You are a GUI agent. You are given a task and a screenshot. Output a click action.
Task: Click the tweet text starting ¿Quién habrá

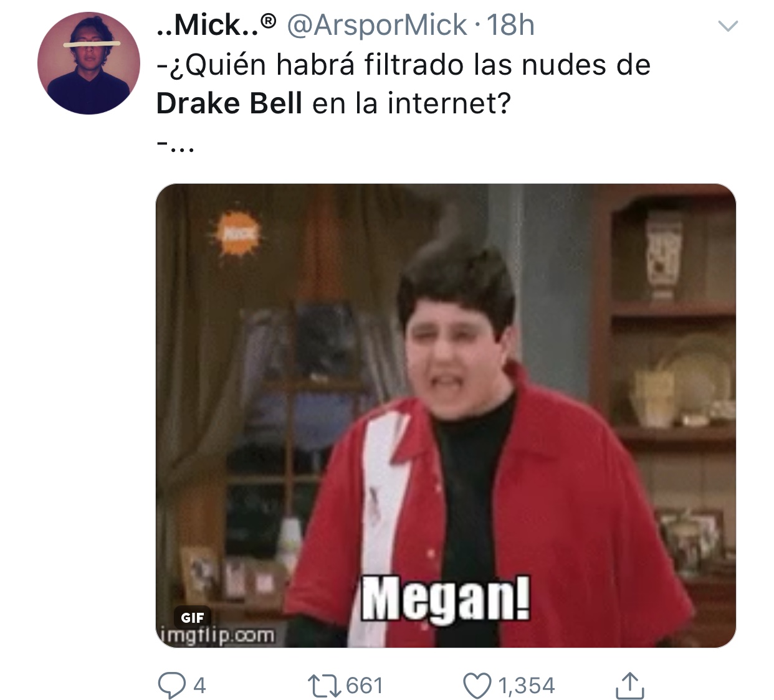point(403,84)
